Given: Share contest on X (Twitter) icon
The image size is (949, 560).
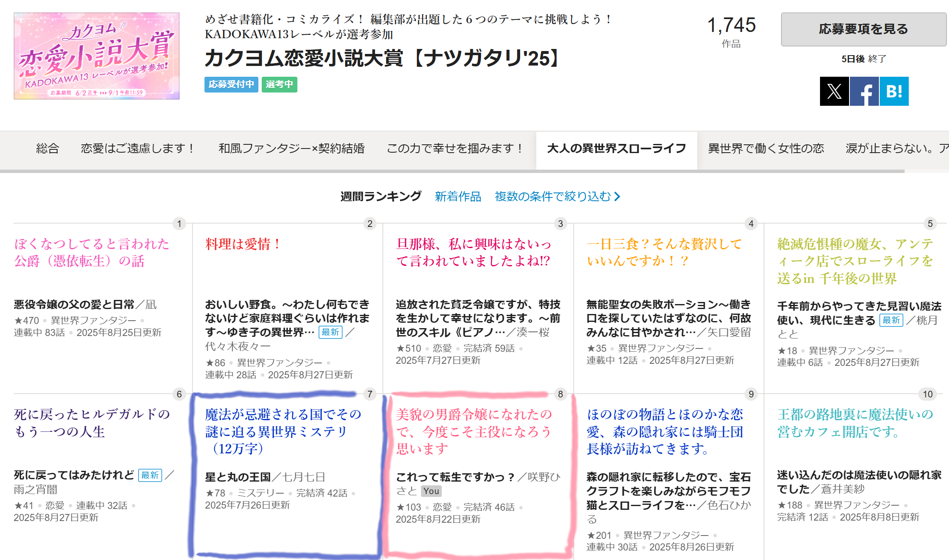Looking at the screenshot, I should click(834, 91).
